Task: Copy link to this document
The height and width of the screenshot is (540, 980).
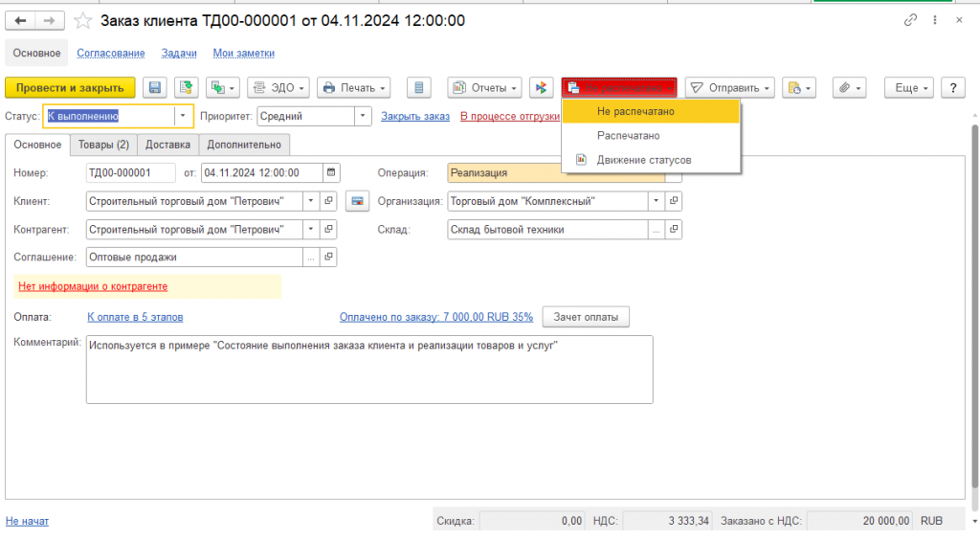Action: [x=910, y=20]
